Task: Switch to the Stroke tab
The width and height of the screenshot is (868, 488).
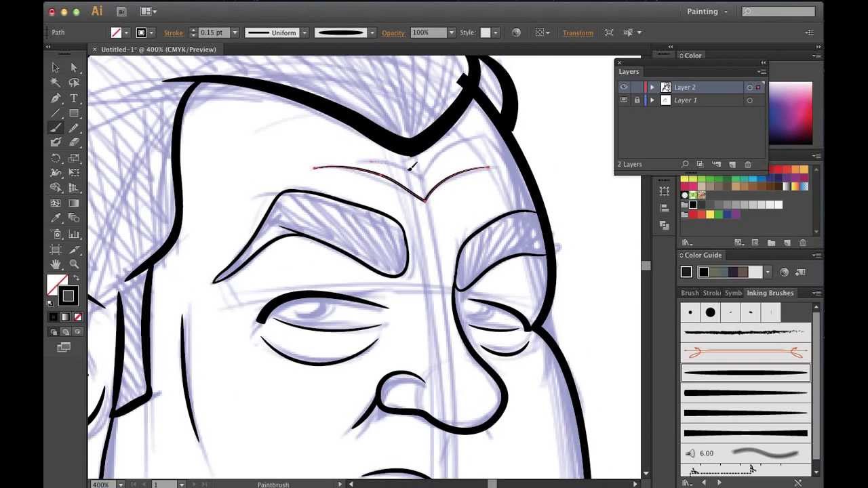Action: pos(711,293)
